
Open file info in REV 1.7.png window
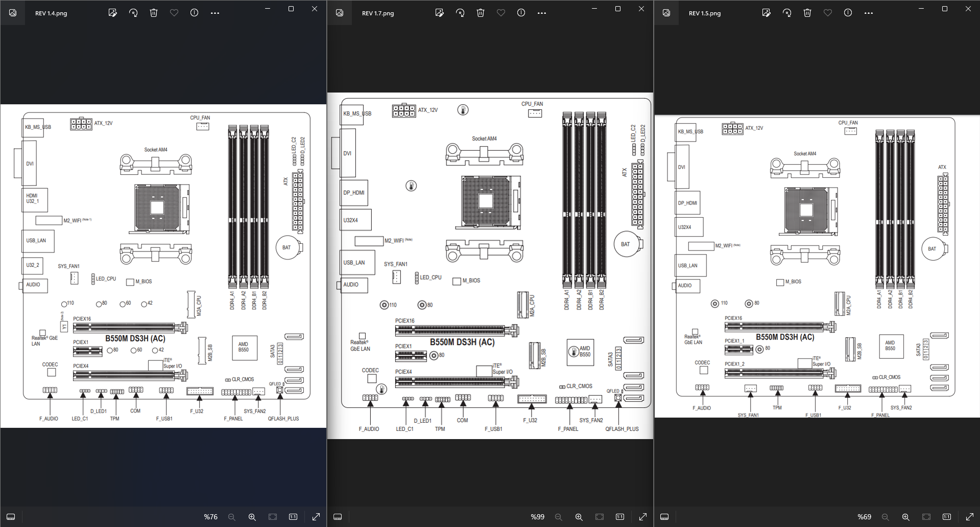coord(521,13)
